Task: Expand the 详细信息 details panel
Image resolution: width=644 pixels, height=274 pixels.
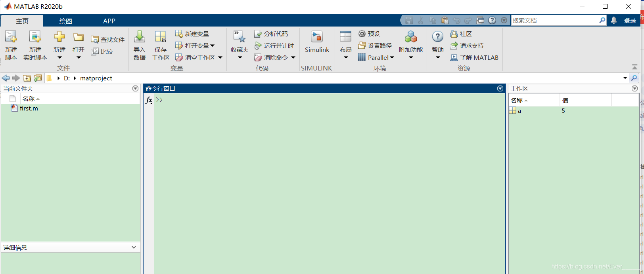Action: pos(134,247)
